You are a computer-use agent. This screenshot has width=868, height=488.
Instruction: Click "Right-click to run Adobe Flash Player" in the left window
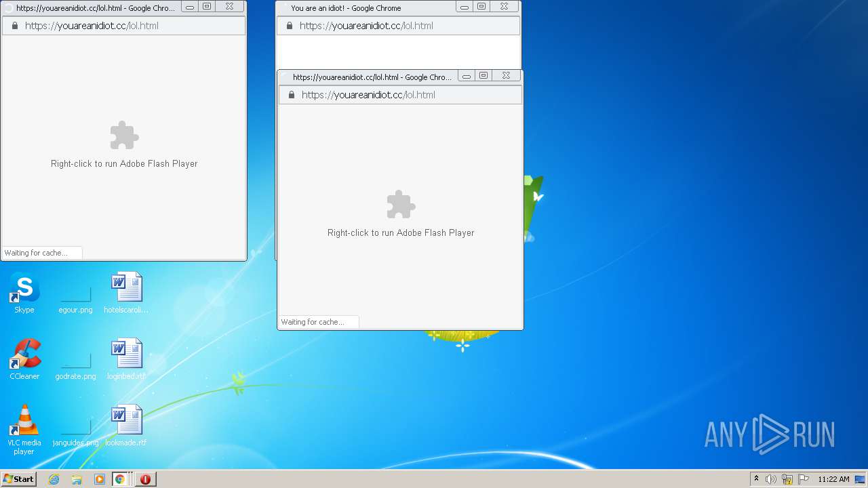tap(124, 164)
